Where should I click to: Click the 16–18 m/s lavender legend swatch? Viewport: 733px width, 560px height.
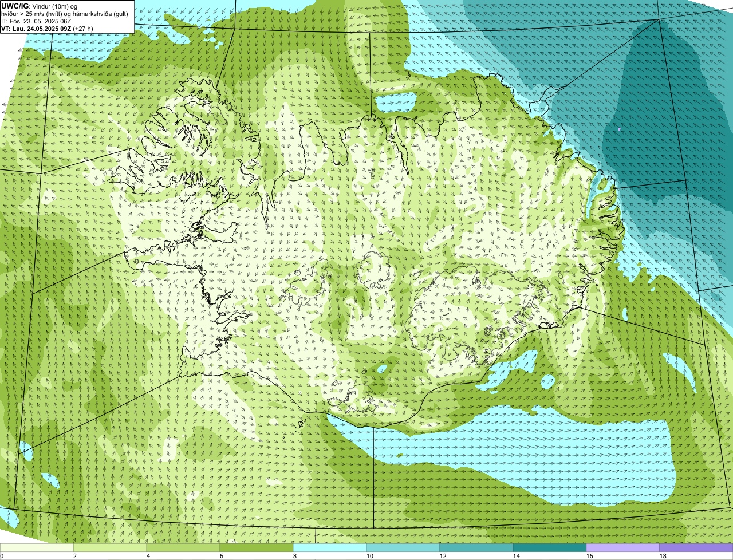click(x=623, y=548)
